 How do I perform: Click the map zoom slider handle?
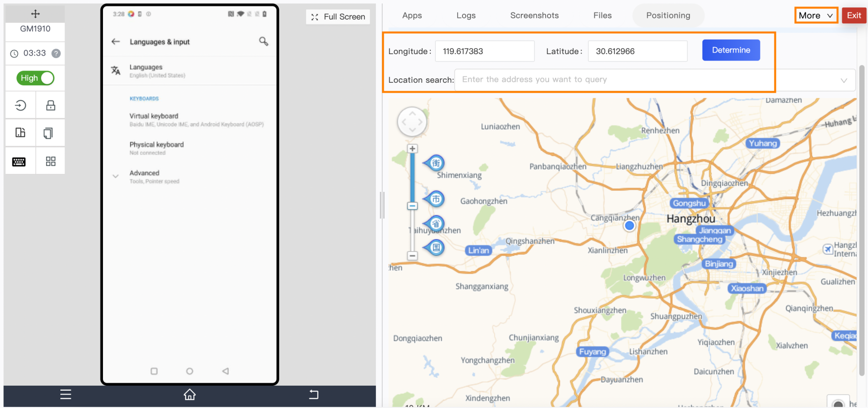click(x=412, y=206)
